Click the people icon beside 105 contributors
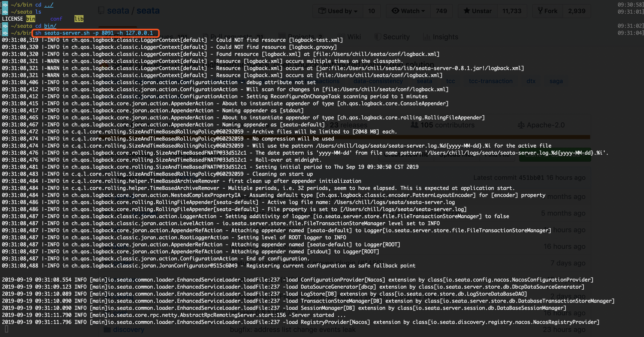The height and width of the screenshot is (337, 644). 414,125
